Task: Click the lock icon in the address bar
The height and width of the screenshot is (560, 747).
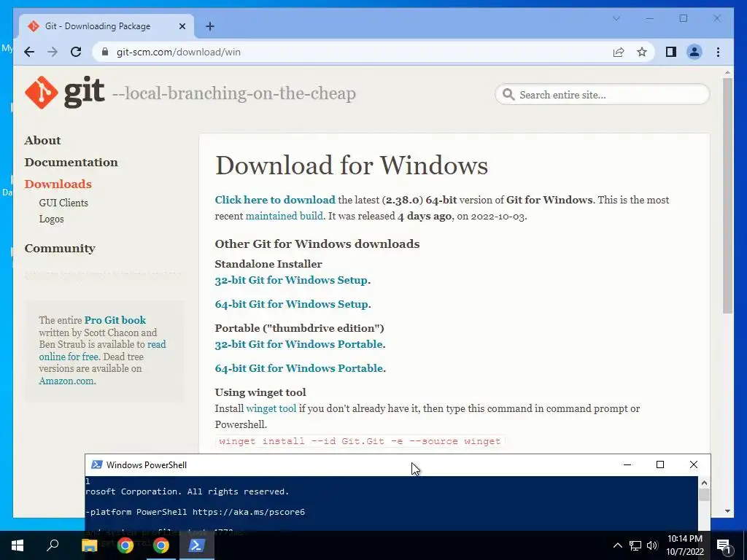Action: (x=105, y=52)
